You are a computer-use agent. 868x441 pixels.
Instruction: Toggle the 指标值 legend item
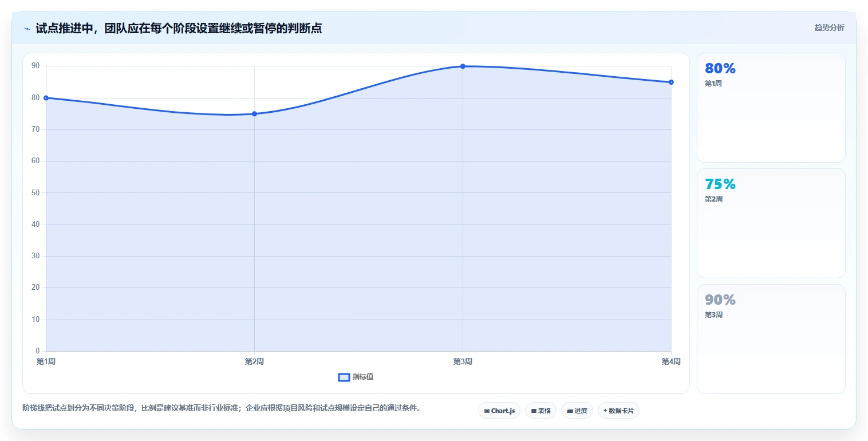point(356,377)
